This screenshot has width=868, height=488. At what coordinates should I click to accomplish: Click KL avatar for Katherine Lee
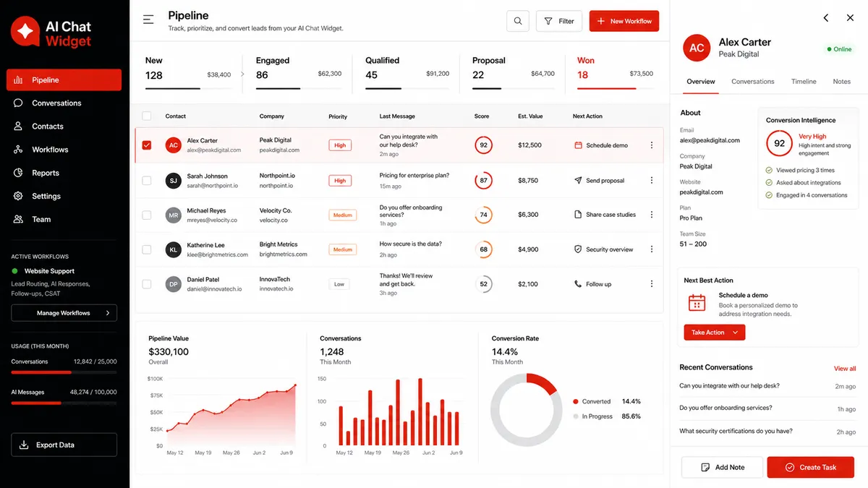[173, 249]
